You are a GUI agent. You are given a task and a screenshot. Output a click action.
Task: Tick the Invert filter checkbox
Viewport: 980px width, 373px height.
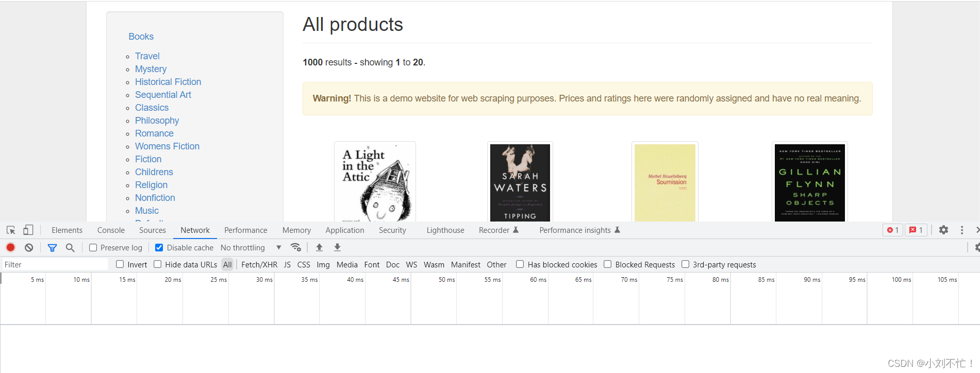click(120, 264)
